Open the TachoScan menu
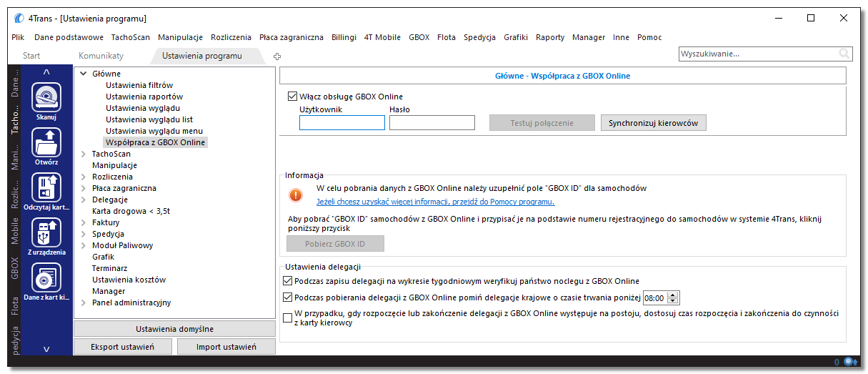 [x=131, y=37]
